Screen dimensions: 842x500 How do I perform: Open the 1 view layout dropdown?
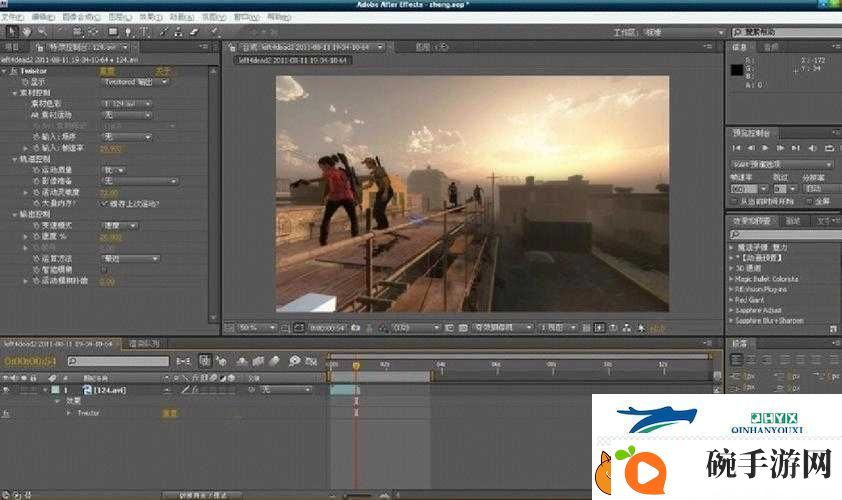[558, 327]
